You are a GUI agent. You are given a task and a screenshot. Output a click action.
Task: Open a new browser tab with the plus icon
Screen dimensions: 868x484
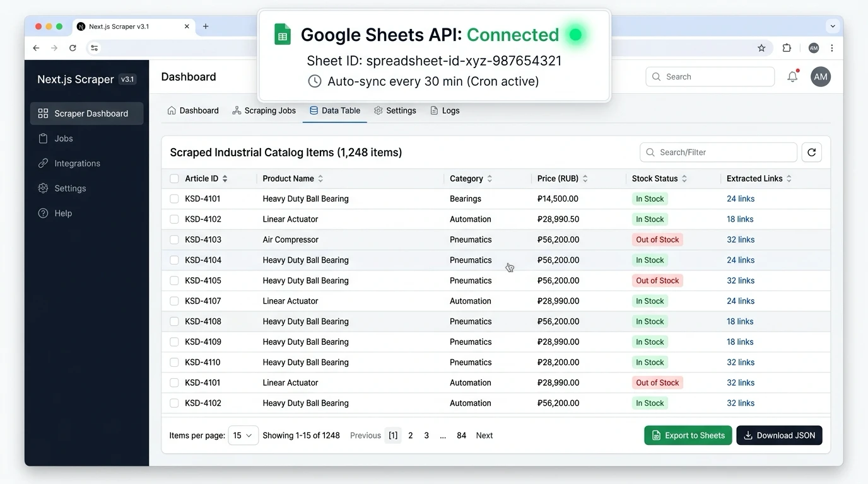[x=206, y=26]
